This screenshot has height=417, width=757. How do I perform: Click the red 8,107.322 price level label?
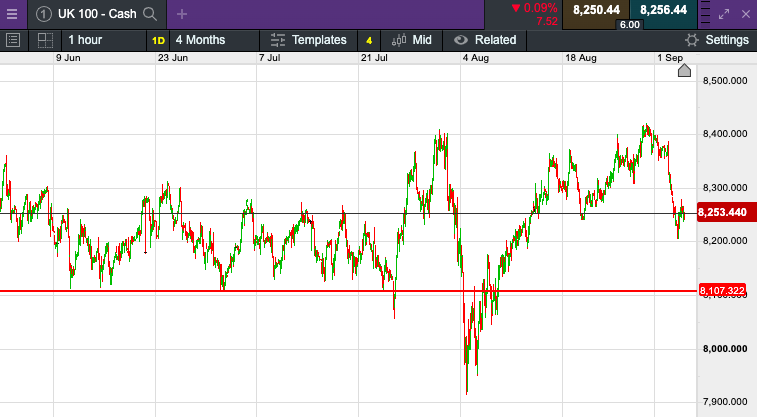coord(724,291)
